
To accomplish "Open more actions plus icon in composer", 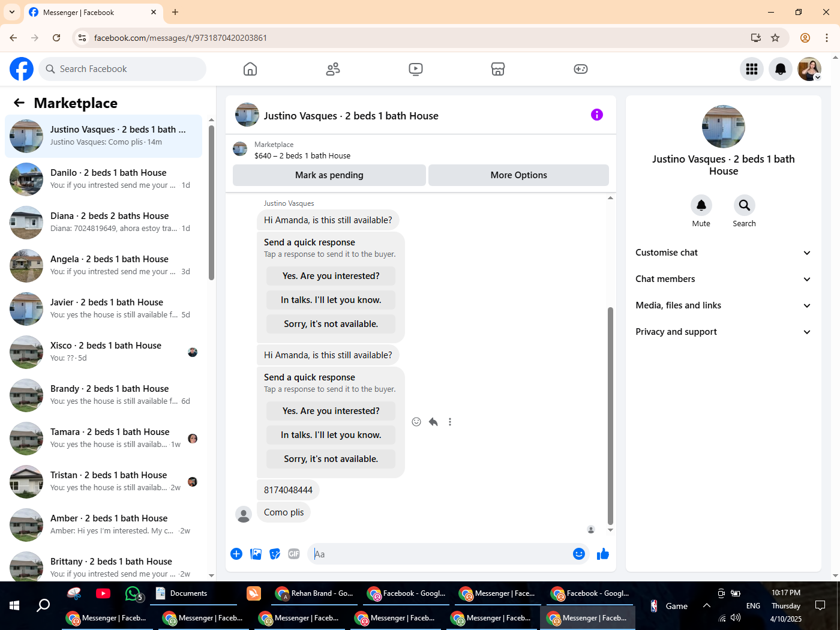I will pos(236,554).
